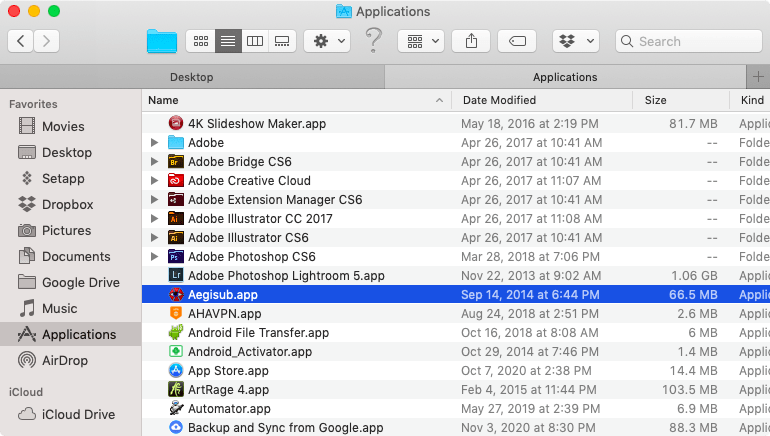Sort by Date Modified column
The image size is (770, 436).
click(x=542, y=100)
